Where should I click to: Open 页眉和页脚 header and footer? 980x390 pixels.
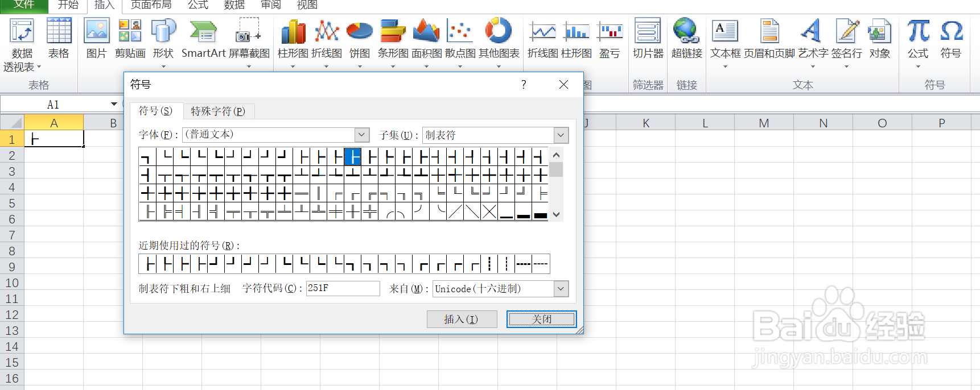[x=769, y=39]
